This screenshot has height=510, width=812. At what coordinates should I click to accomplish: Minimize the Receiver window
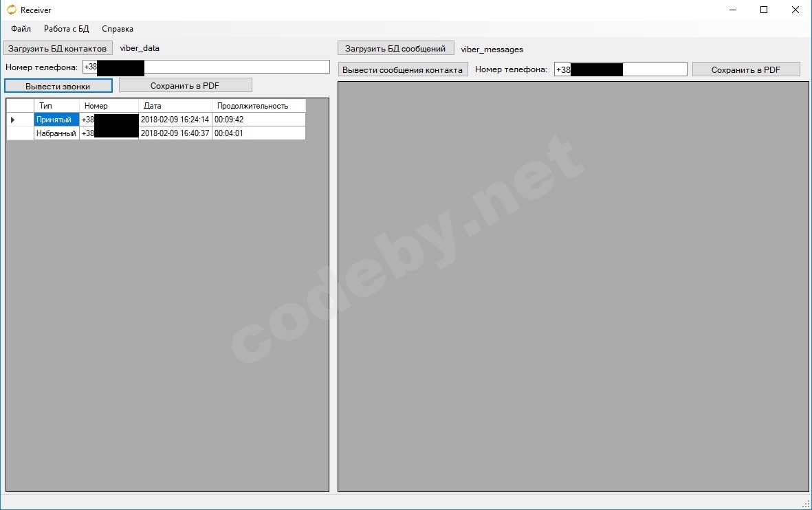733,10
